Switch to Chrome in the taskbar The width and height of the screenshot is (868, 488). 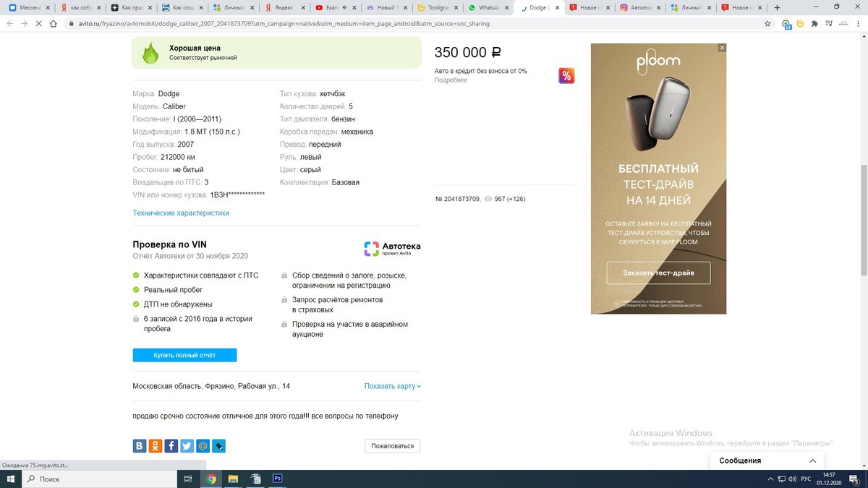point(211,479)
